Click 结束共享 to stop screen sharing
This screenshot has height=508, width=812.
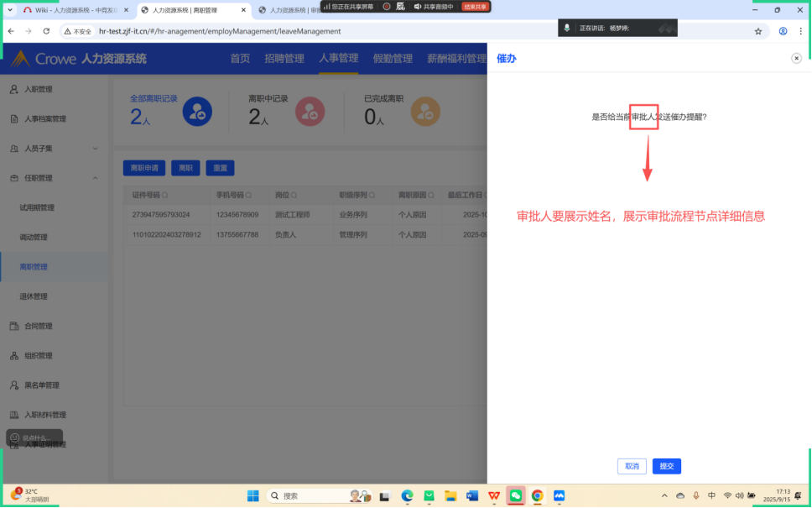[475, 7]
